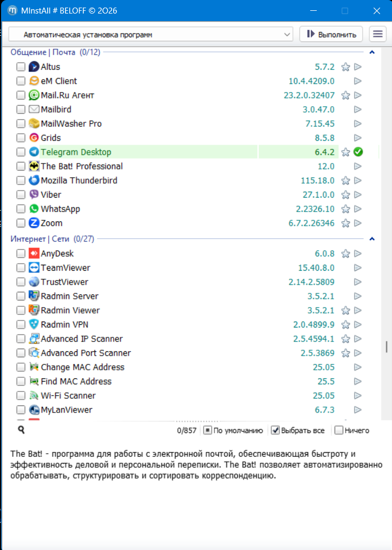Select the Radmin Server row name
This screenshot has width=392, height=550.
point(69,296)
